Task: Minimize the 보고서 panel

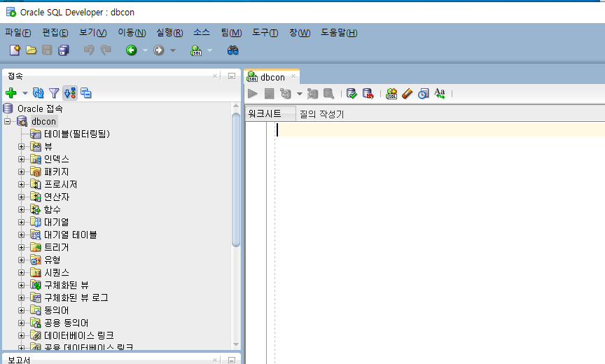Action: (x=232, y=360)
